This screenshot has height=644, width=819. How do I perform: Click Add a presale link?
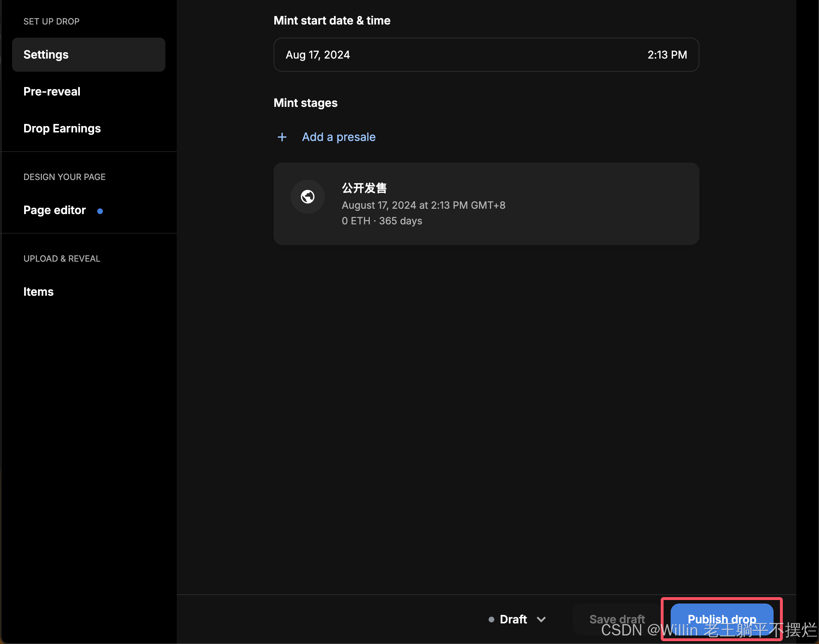coord(339,137)
